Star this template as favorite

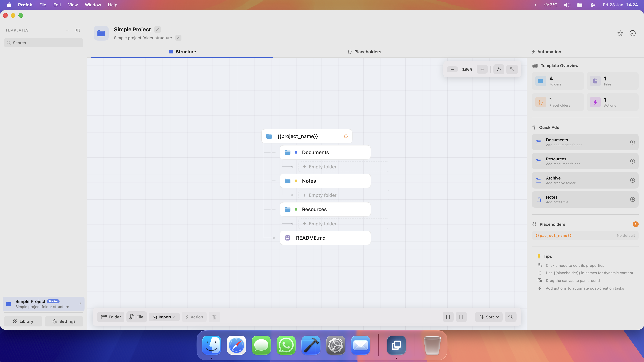point(620,33)
